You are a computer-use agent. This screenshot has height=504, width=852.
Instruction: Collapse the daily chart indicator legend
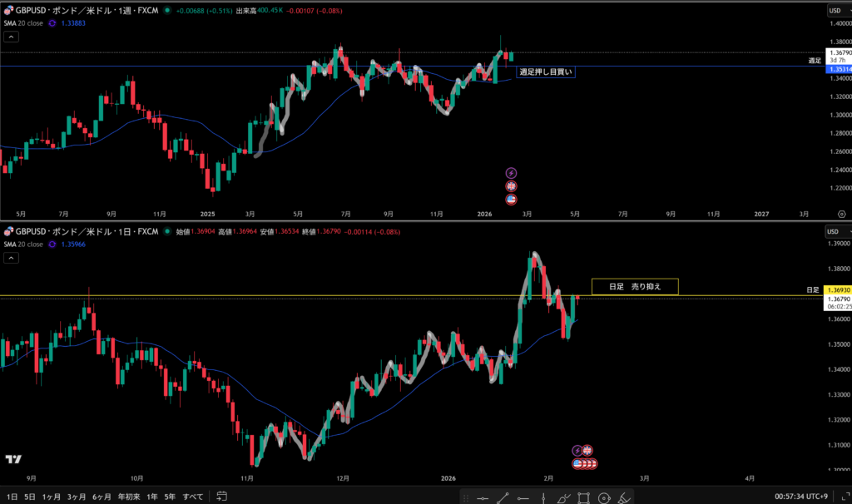click(x=9, y=258)
